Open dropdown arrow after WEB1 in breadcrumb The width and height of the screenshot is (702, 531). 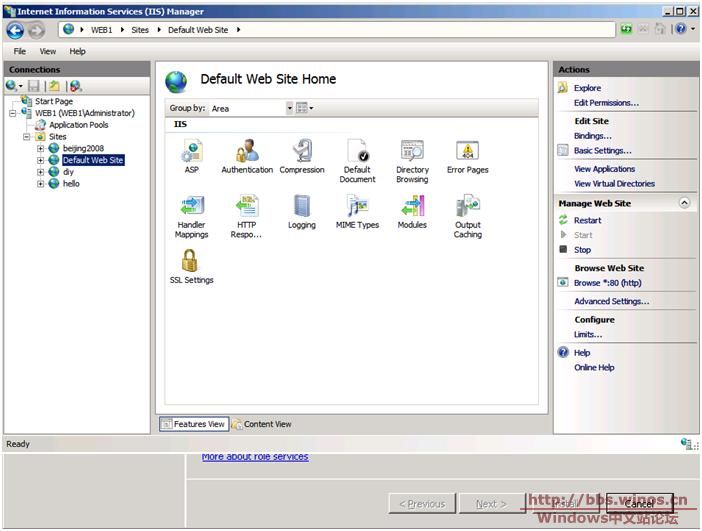coord(122,30)
